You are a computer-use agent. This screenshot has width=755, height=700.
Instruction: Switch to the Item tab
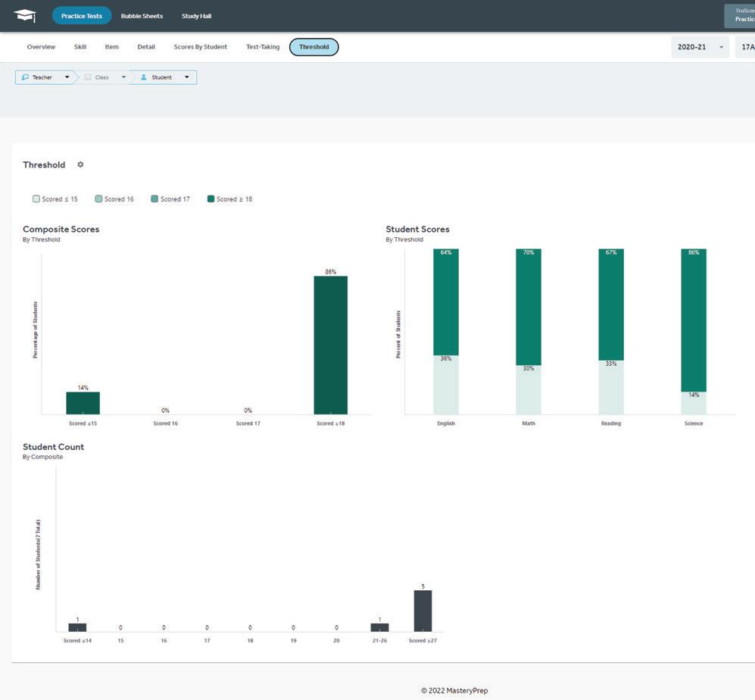(112, 47)
